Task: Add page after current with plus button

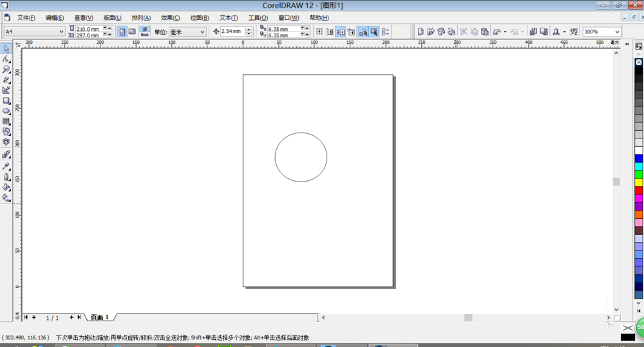Action: [x=71, y=317]
